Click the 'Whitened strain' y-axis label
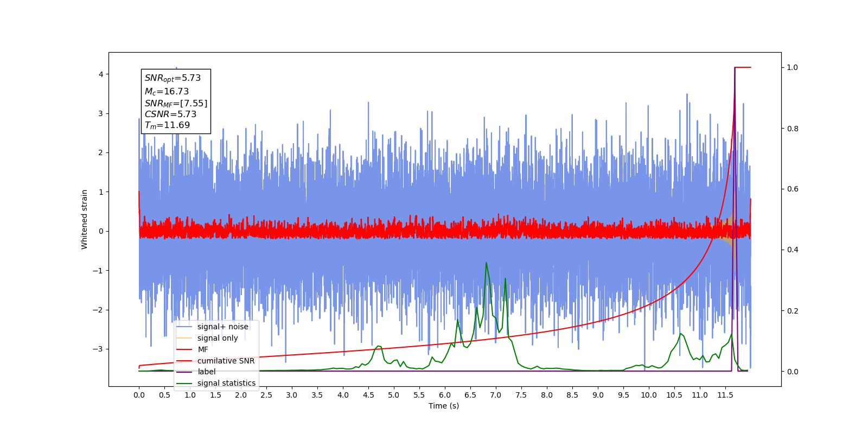The width and height of the screenshot is (868, 434). coord(84,219)
